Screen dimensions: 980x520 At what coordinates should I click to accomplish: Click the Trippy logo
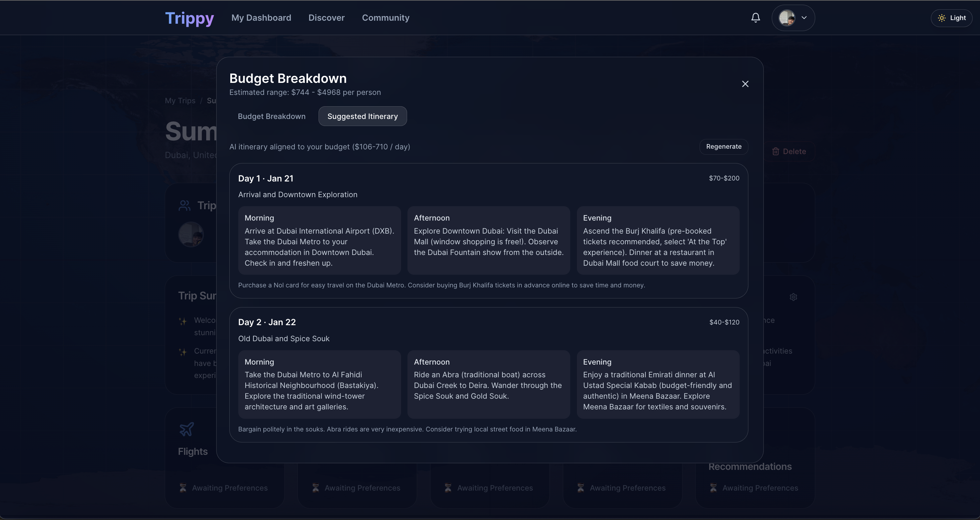point(189,18)
